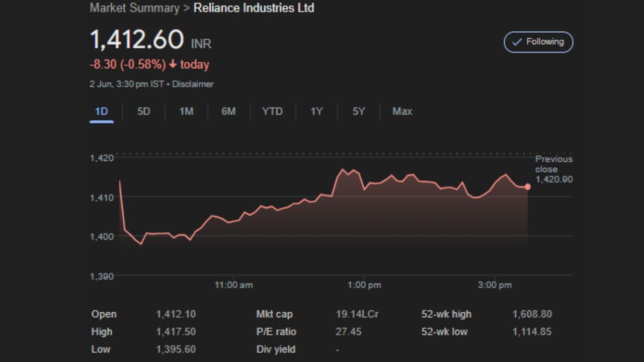Select the 1D range tab
This screenshot has width=644, height=362.
(102, 112)
